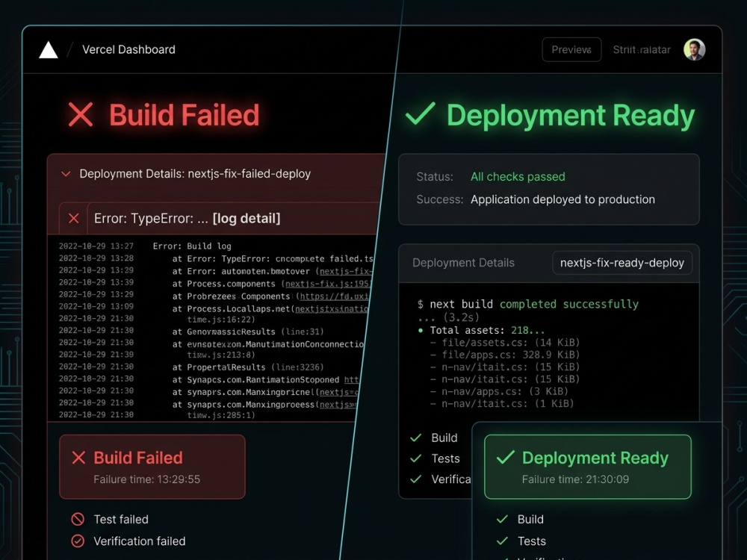Viewport: 747px width, 560px height.
Task: Click the Strit ralatar header link
Action: pyautogui.click(x=641, y=49)
